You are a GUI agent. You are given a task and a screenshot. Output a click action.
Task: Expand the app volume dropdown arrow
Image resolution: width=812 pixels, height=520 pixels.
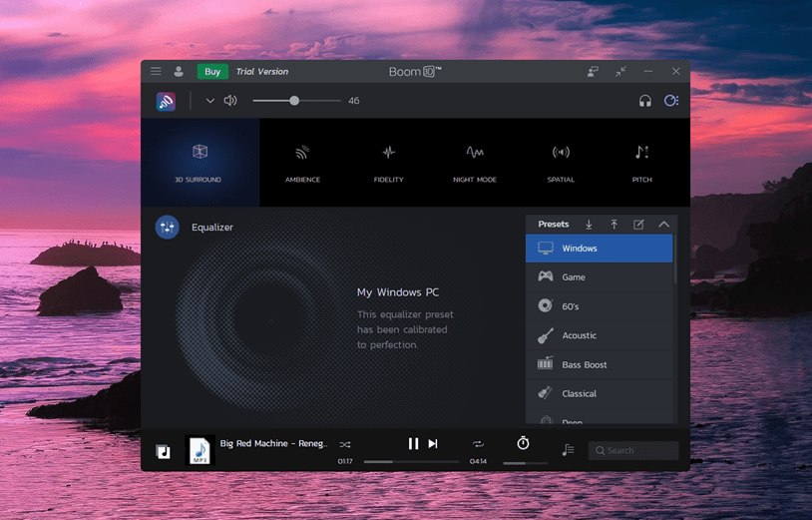209,101
